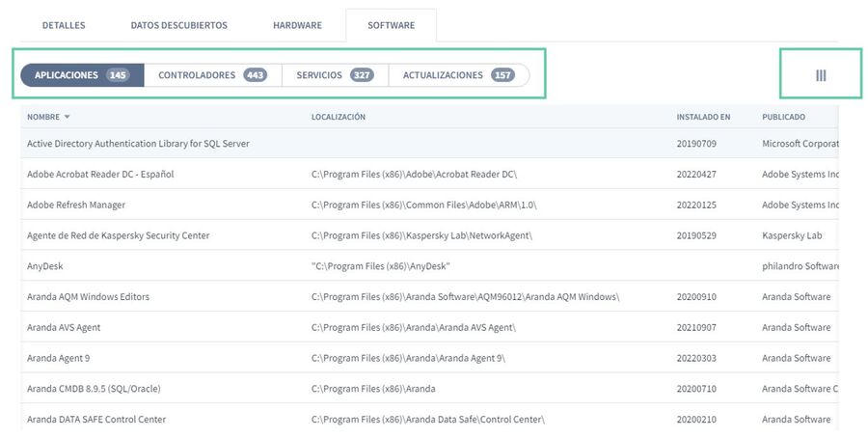Viewport: 868px width, 438px height.
Task: Select the Software tab
Action: (x=391, y=24)
